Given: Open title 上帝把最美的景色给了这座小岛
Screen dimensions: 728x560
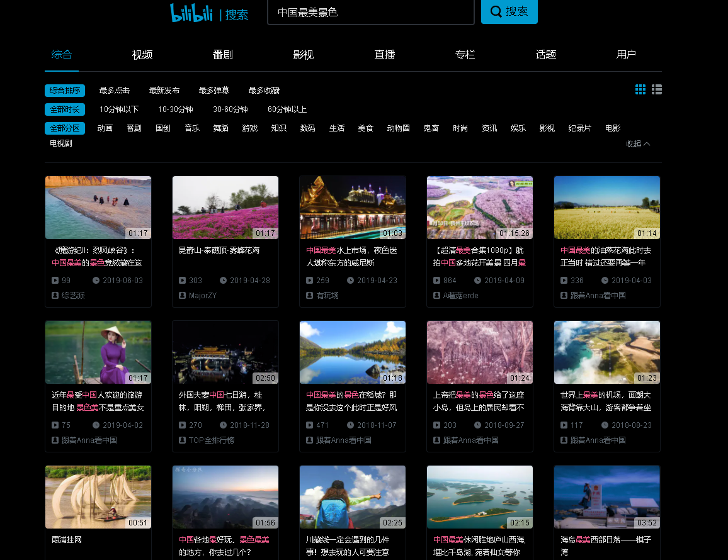Looking at the screenshot, I should 479,401.
